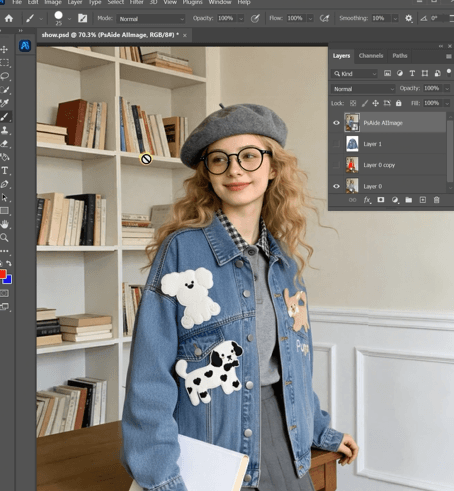The width and height of the screenshot is (454, 491).
Task: Select the Rectangular Marquee tool
Action: [5, 63]
